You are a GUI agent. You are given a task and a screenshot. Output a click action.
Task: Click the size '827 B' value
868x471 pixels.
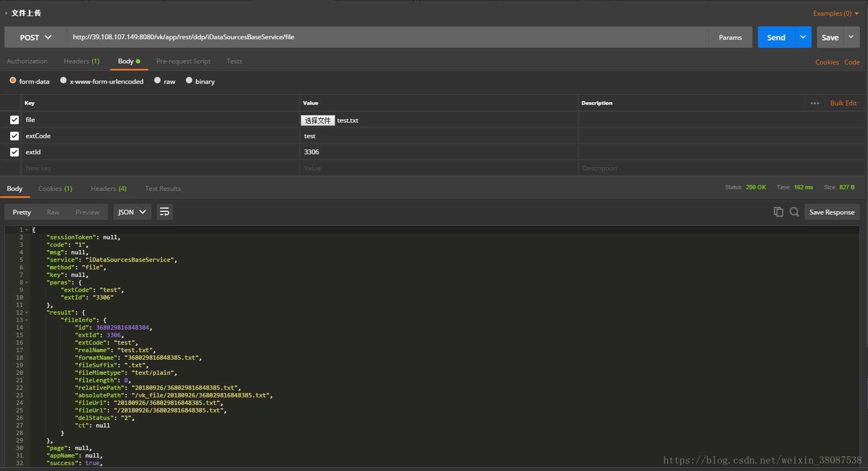pyautogui.click(x=847, y=187)
